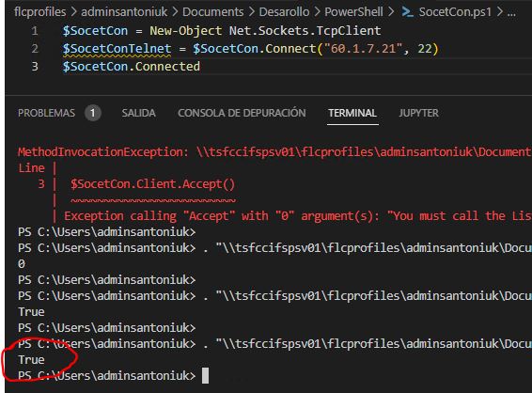Open the CONSOLA DE DEPURACIÓN tab
Viewport: 532px width, 393px height.
tap(242, 113)
